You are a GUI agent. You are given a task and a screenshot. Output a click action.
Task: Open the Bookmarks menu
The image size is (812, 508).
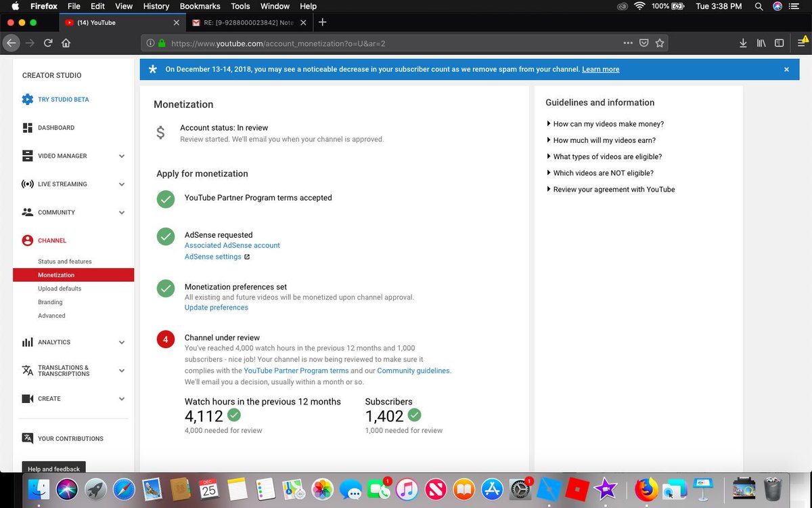200,6
